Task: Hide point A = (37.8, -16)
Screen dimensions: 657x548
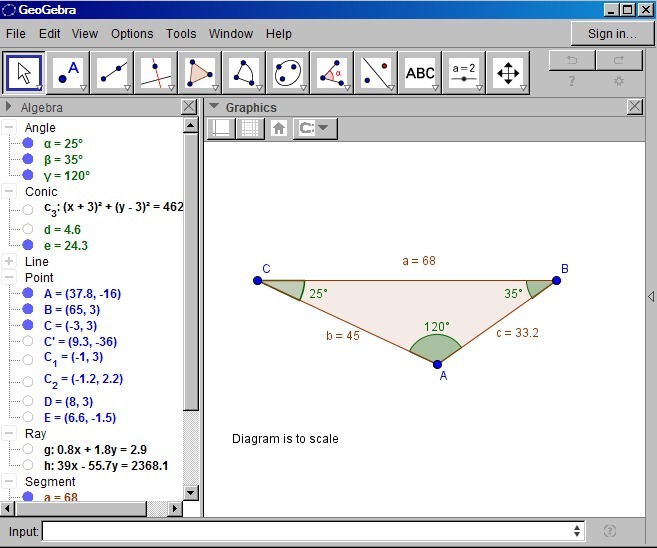Action: pos(28,293)
